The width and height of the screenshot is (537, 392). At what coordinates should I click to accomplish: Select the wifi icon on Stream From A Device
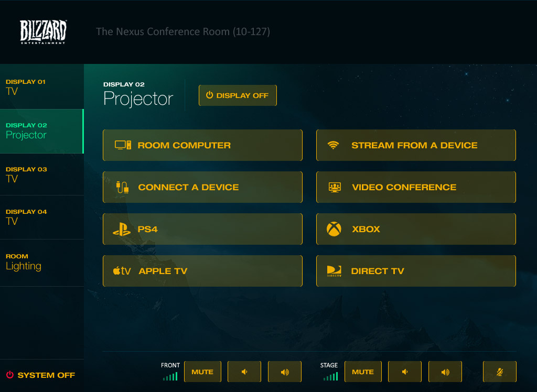tap(332, 145)
